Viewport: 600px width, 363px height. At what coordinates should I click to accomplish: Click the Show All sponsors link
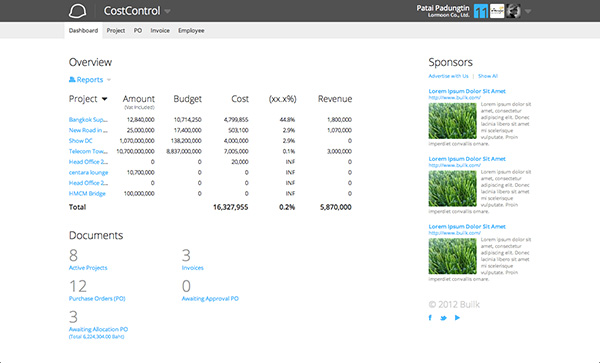click(488, 76)
